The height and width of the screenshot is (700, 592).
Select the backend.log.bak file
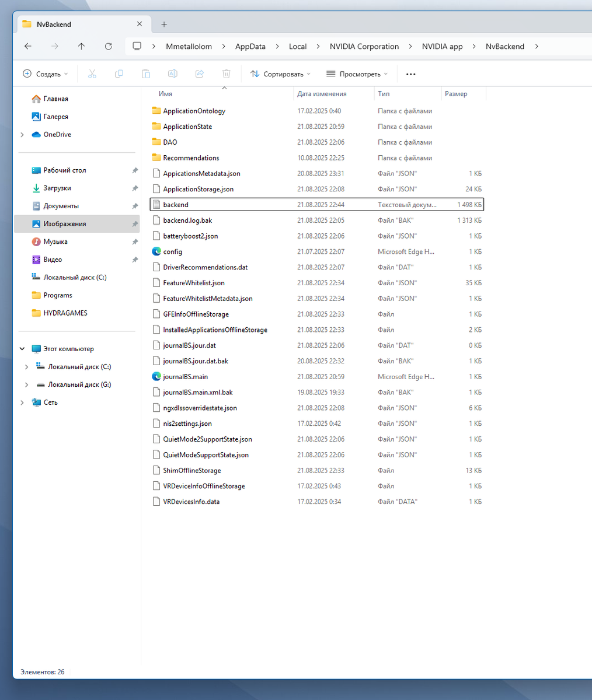pos(317,220)
